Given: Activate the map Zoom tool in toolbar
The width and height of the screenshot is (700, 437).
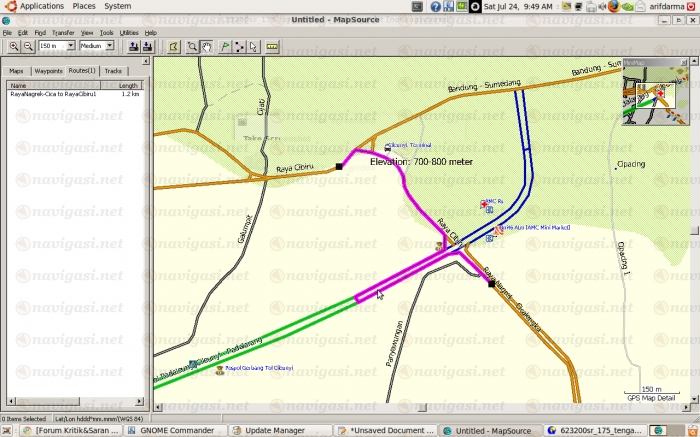Looking at the screenshot, I should 191,46.
